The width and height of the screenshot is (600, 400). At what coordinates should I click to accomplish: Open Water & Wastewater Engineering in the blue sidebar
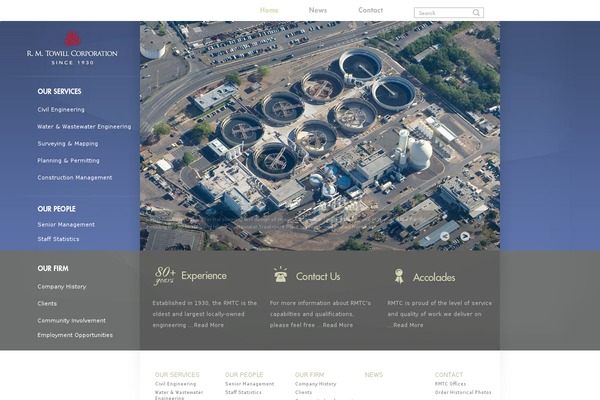point(84,126)
